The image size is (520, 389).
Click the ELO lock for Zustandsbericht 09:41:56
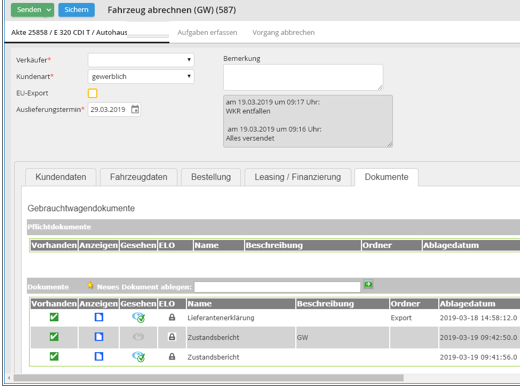pyautogui.click(x=172, y=357)
